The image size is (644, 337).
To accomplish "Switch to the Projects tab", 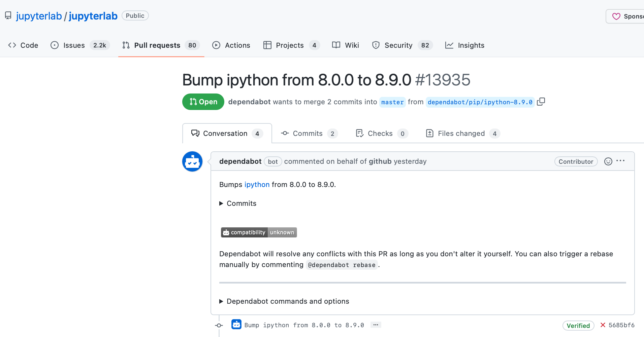I will point(291,45).
